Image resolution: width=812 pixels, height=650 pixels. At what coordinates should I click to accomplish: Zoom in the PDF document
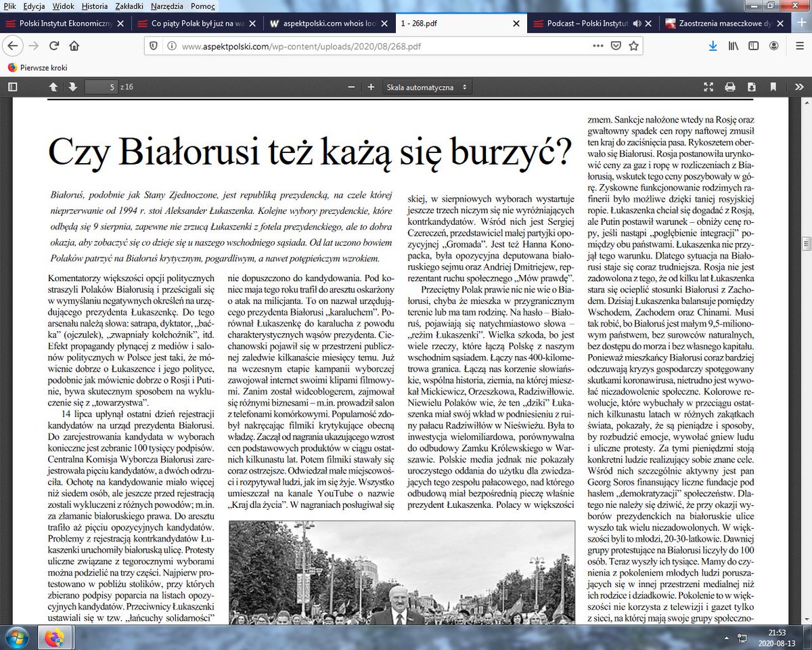[371, 87]
